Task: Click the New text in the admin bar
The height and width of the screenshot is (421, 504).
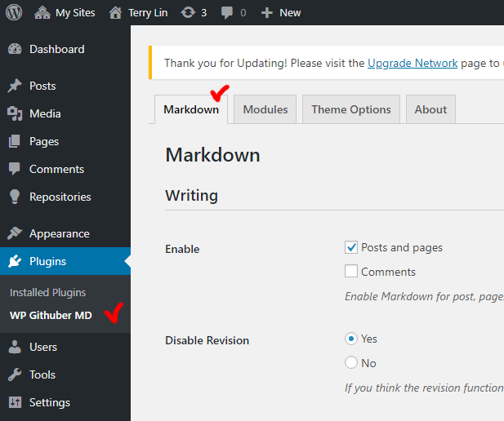Action: point(290,13)
